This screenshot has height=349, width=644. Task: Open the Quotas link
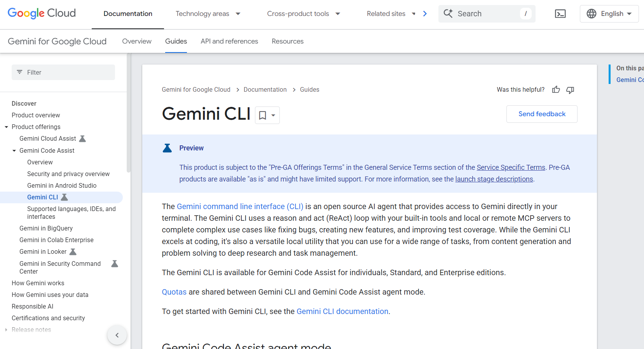coord(174,292)
